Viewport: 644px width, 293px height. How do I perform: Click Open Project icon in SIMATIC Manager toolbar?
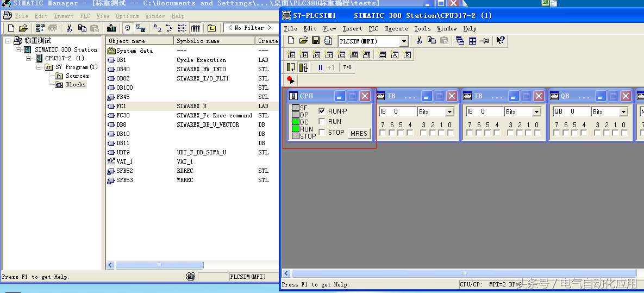(23, 28)
